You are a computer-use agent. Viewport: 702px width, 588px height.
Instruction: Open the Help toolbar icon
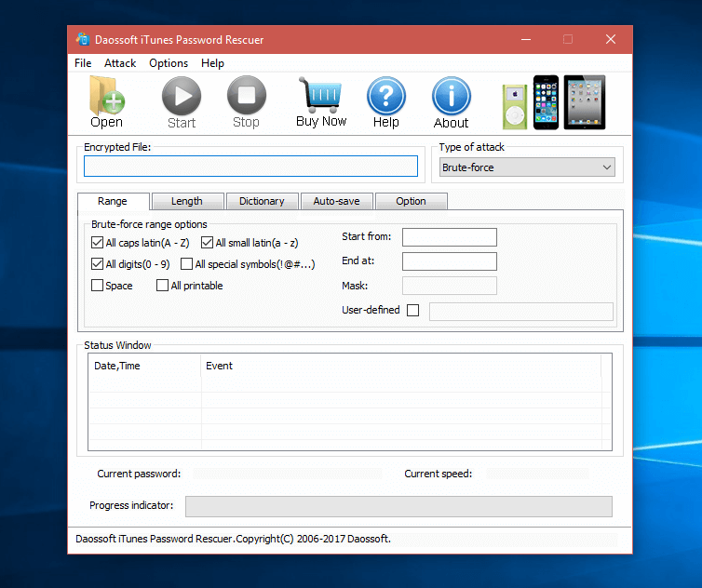pos(386,102)
